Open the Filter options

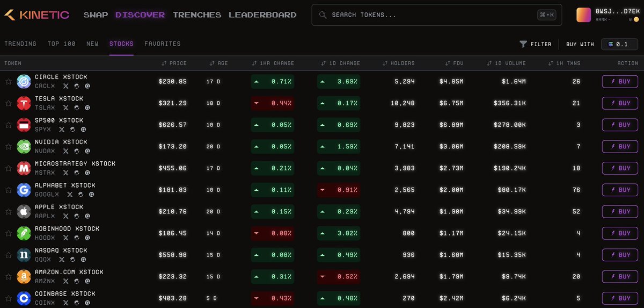tap(536, 44)
